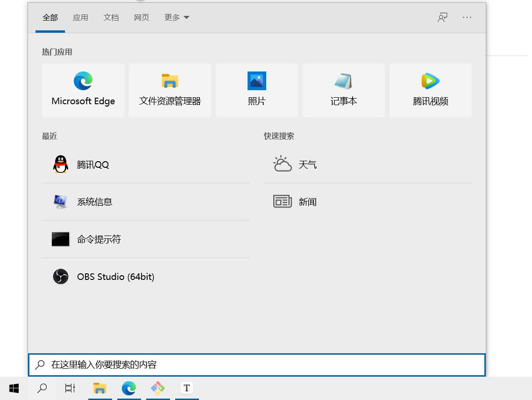Open 系统信息 from recent list
Image resolution: width=532 pixels, height=400 pixels.
(146, 202)
